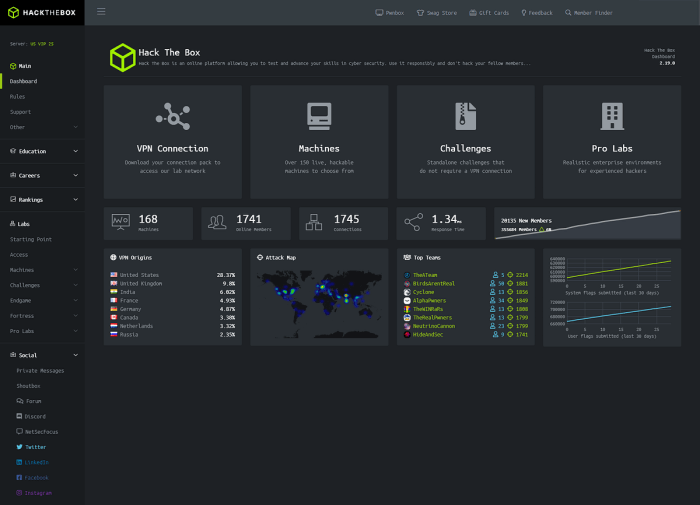Expand Challenges submenu in sidebar
Screen dimensions: 700x505
[42, 285]
